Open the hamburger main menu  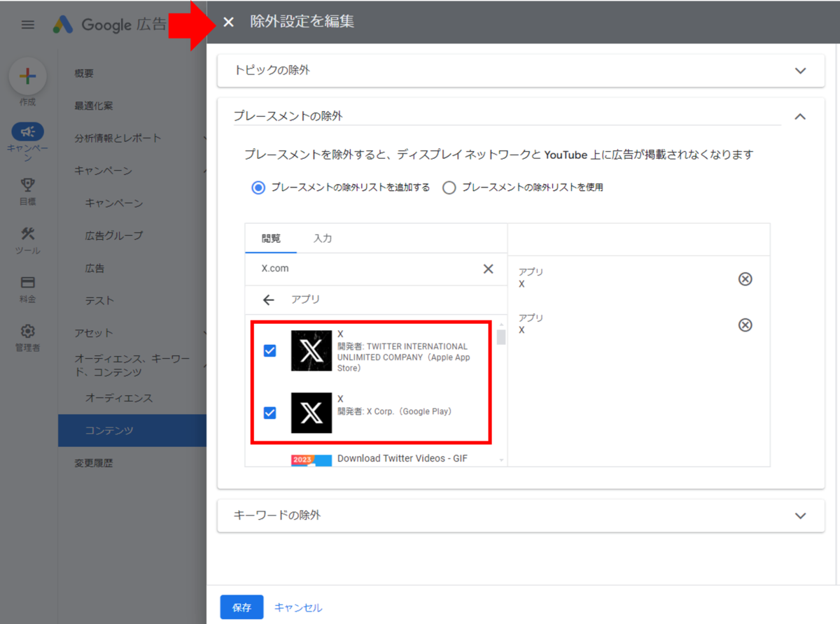(28, 25)
